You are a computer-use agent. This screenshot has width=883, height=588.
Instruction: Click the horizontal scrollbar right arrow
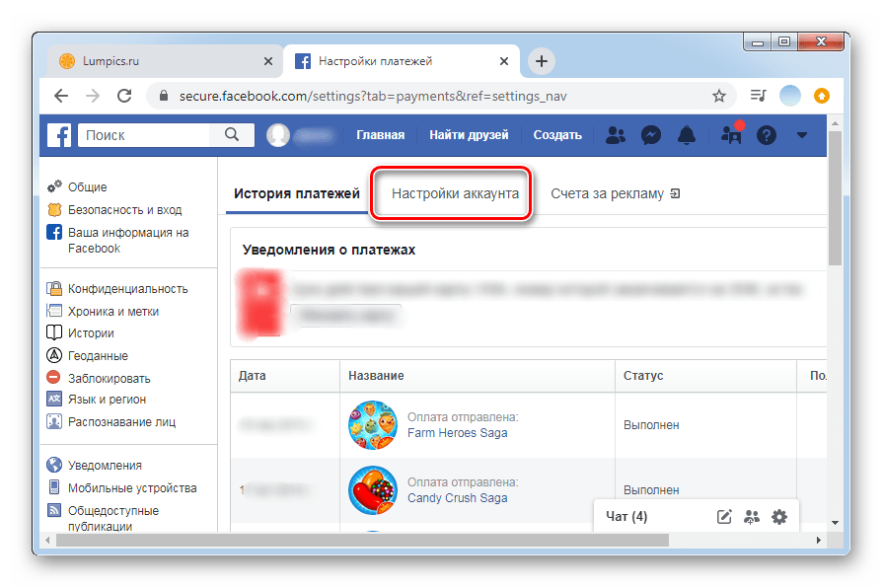click(818, 540)
